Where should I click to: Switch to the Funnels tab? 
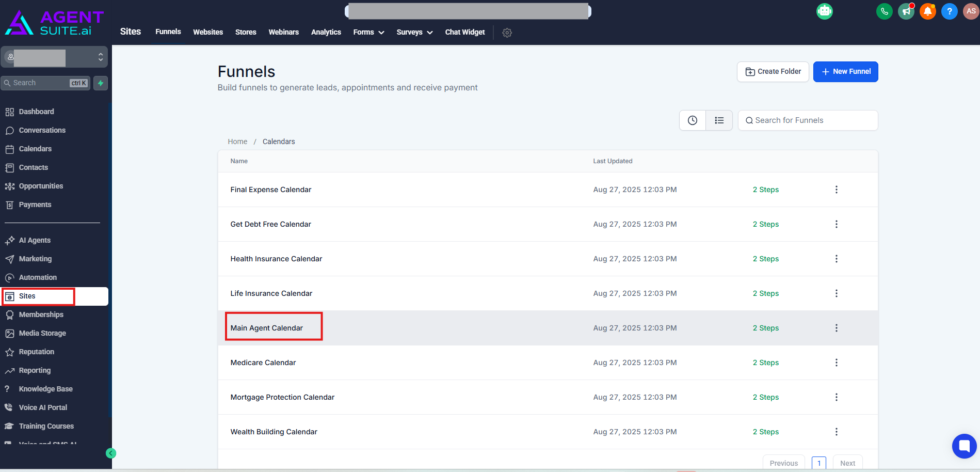tap(168, 32)
